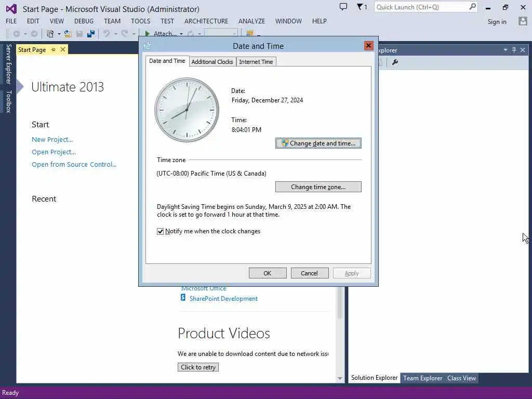Screen dimensions: 532x399
Task: Open the DEBUG menu
Action: (84, 21)
